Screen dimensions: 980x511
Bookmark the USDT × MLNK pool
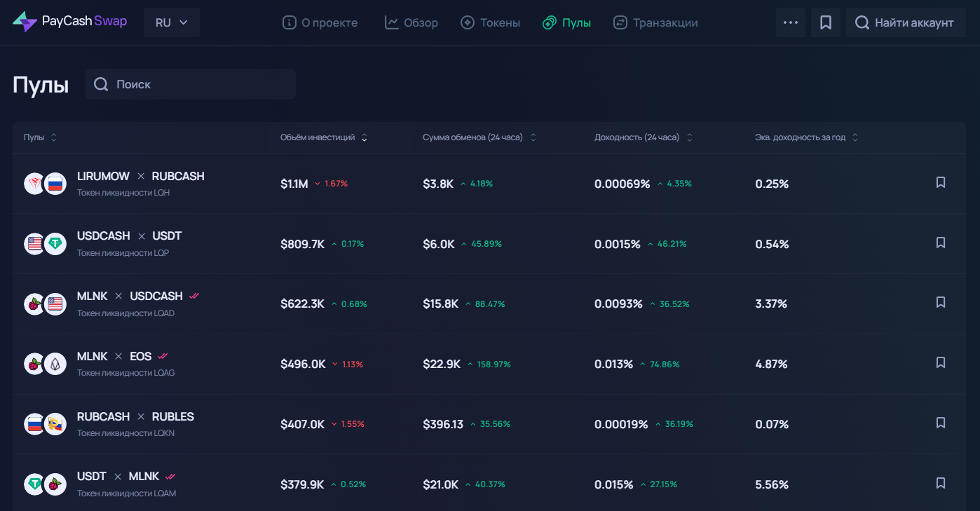[941, 483]
